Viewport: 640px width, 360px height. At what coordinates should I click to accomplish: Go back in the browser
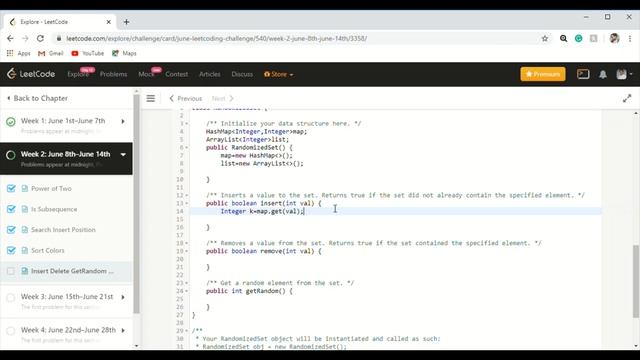10,38
